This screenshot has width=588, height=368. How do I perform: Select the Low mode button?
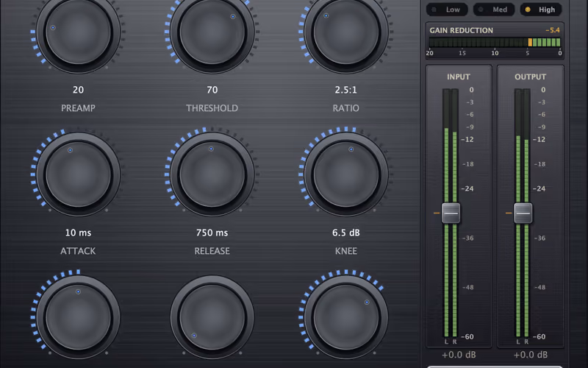[447, 10]
